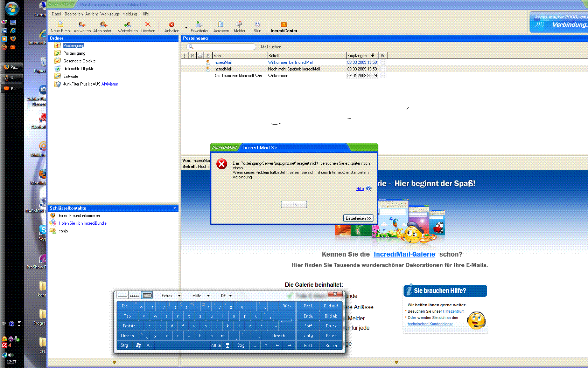Select the Gesendete Objekte folder
Image resolution: width=588 pixels, height=368 pixels.
(x=79, y=61)
